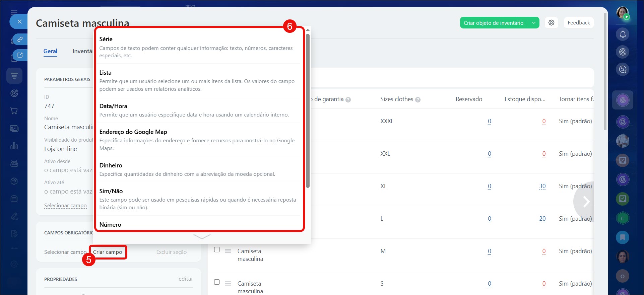Expand more field types with bottom chevron
This screenshot has width=644, height=295.
[202, 237]
